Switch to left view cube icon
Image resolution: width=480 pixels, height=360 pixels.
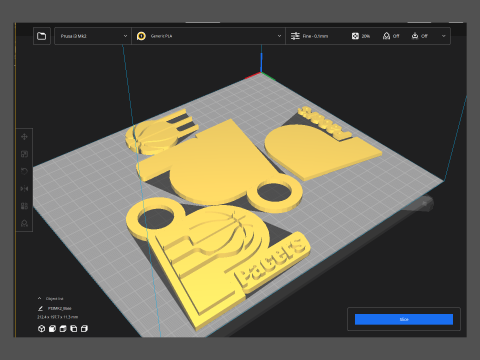click(x=74, y=329)
